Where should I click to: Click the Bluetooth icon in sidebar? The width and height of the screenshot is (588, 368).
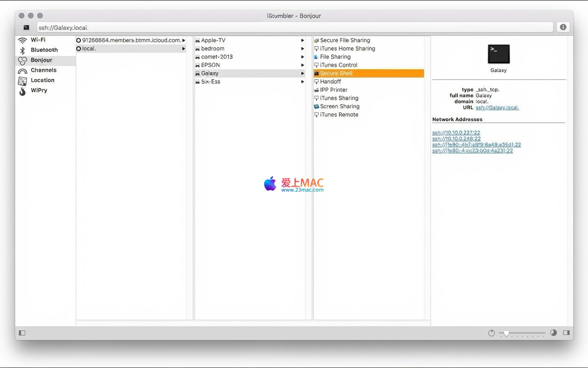pyautogui.click(x=22, y=51)
